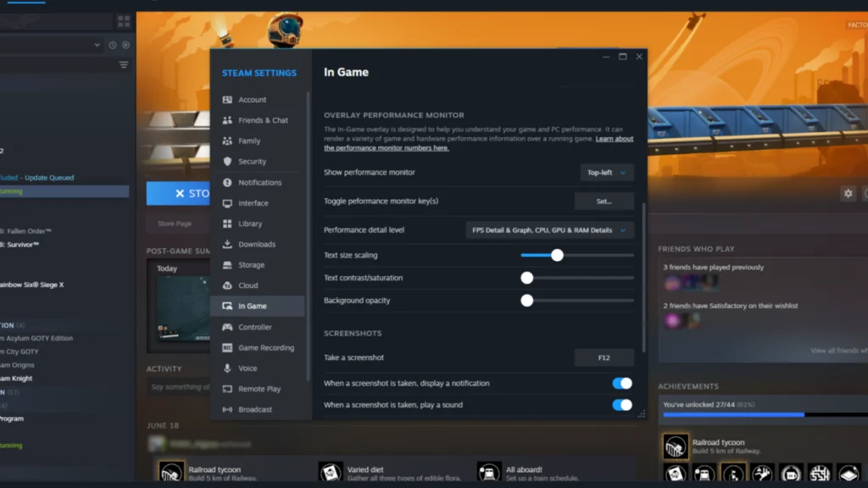
Task: Click the settings content scrollbar
Action: 643,277
